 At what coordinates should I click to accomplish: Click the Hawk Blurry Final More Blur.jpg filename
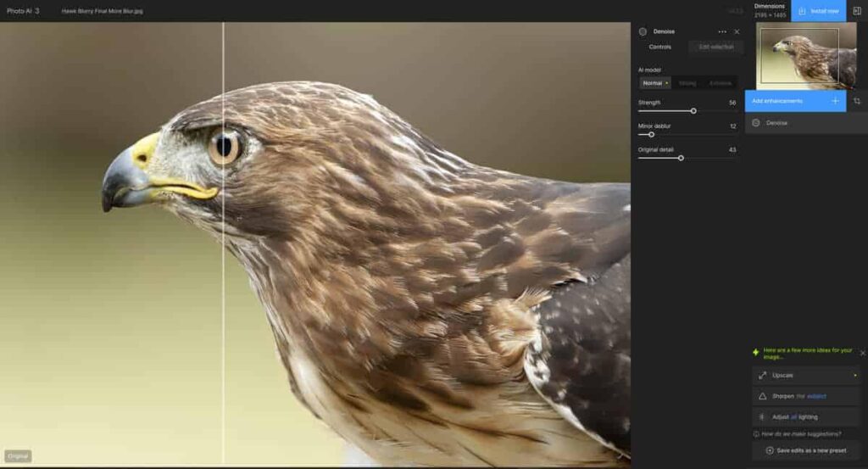(x=103, y=10)
